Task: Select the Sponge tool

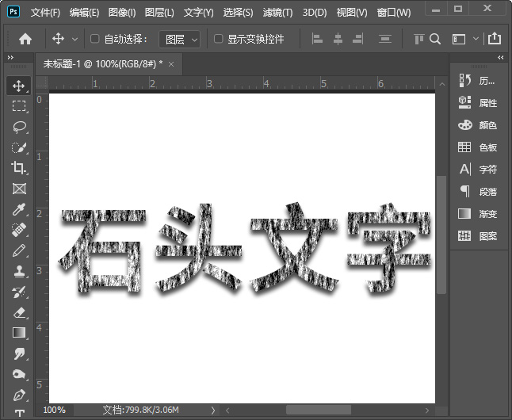Action: tap(18, 373)
